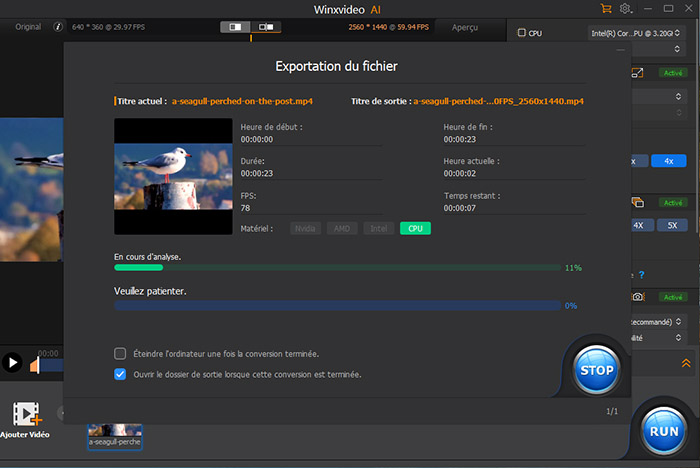Screen dimensions: 700x468
Task: Collapse the panel with the orange double chevron
Action: (685, 363)
